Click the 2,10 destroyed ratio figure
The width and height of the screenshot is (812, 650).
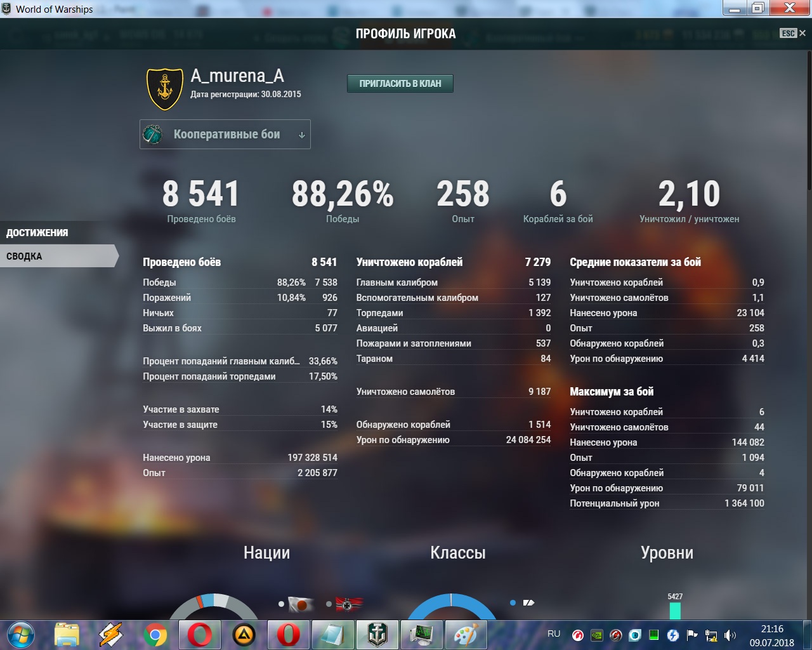pyautogui.click(x=690, y=194)
